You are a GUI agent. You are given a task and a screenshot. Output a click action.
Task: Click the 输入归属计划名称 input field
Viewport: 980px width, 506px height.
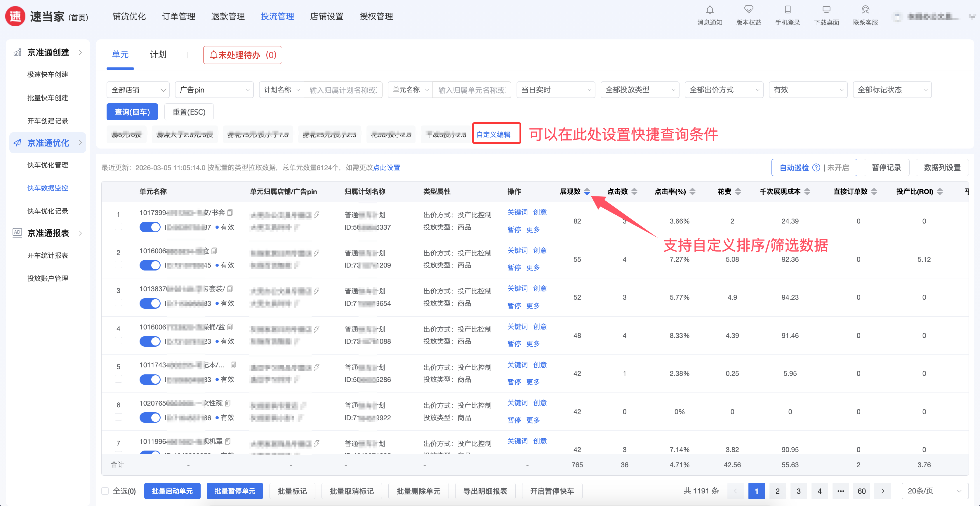(x=343, y=90)
